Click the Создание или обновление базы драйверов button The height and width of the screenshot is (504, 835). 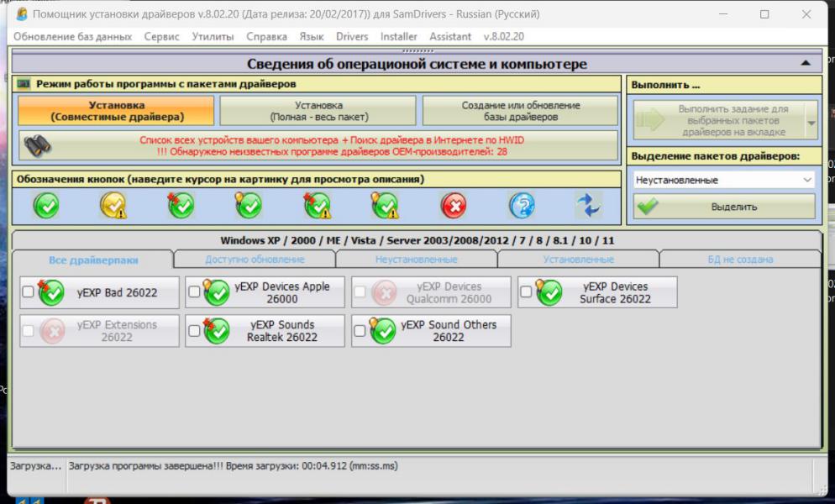(x=520, y=111)
